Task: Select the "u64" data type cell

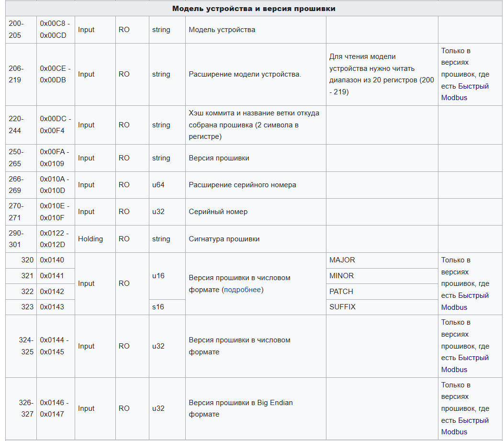Action: click(158, 185)
